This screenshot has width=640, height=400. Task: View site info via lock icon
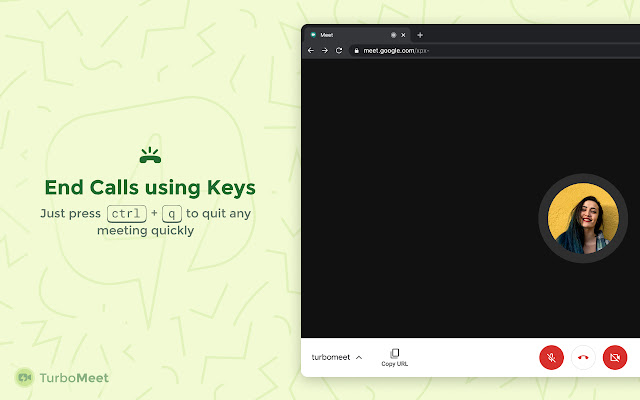click(x=356, y=51)
